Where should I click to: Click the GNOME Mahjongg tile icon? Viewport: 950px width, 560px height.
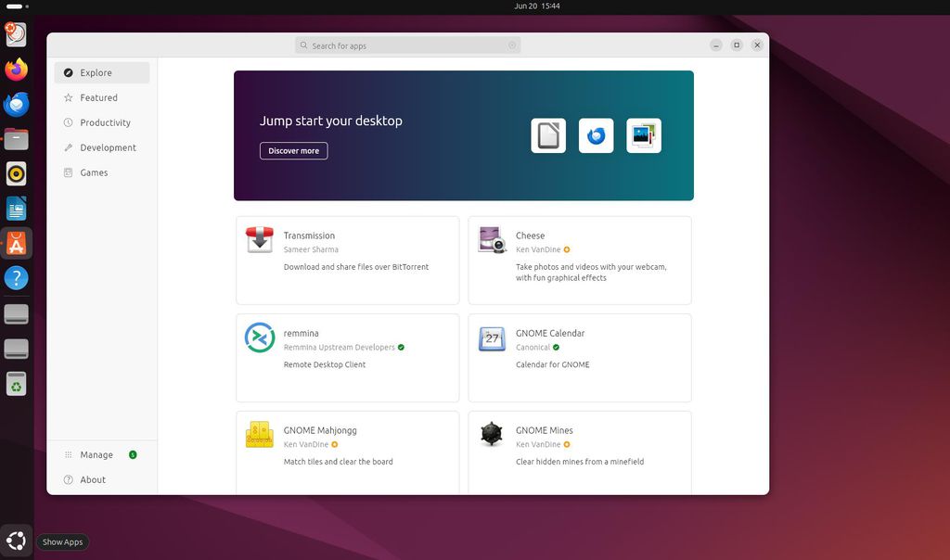[x=259, y=433]
